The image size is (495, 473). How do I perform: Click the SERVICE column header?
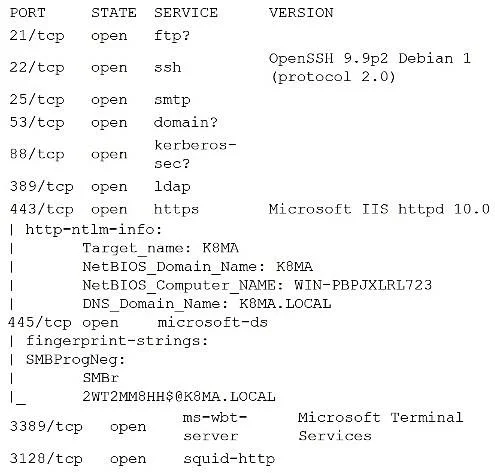point(186,13)
